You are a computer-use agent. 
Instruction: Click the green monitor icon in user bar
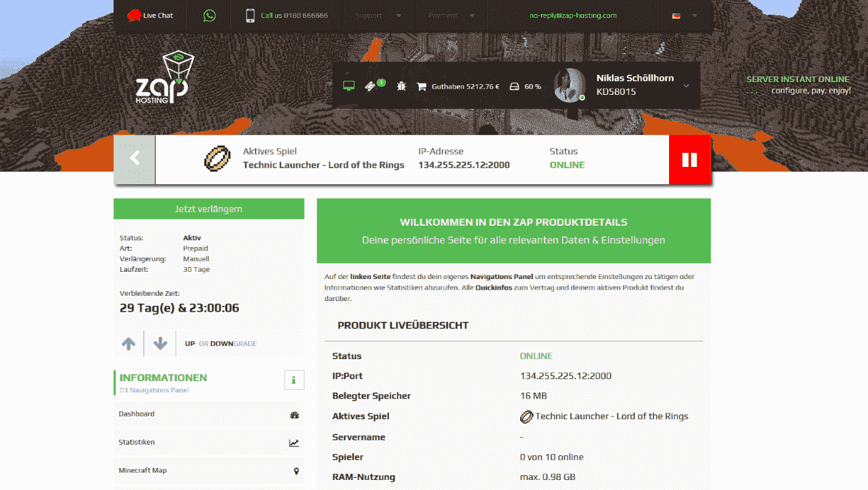click(349, 86)
